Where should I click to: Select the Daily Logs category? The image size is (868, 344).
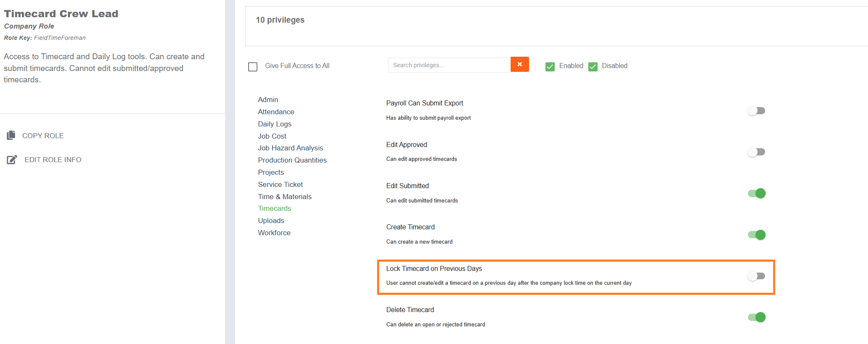point(275,124)
